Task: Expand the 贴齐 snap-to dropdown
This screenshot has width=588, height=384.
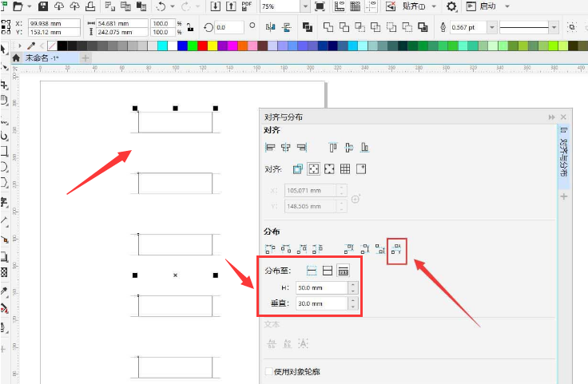Action: click(x=434, y=6)
